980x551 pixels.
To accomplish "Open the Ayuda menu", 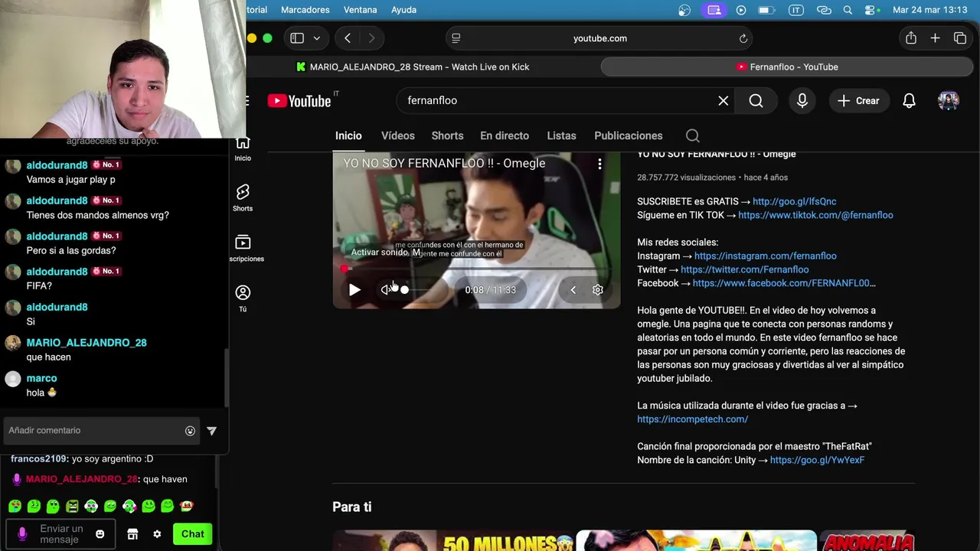I will coord(403,10).
